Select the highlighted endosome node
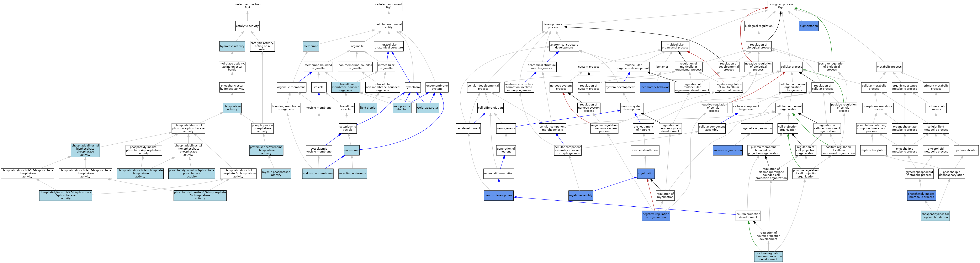The height and width of the screenshot is (263, 980). coord(351,150)
